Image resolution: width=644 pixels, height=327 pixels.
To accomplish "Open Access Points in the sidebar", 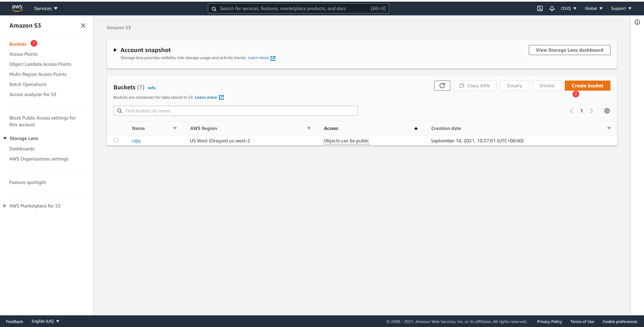I will [24, 54].
